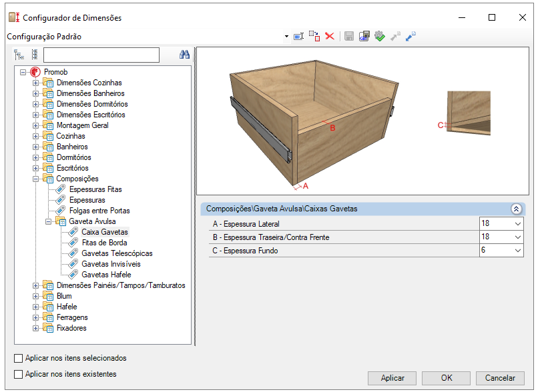The height and width of the screenshot is (392, 540).
Task: Expand the Dimensões Banheiros tree node
Action: pyautogui.click(x=36, y=93)
